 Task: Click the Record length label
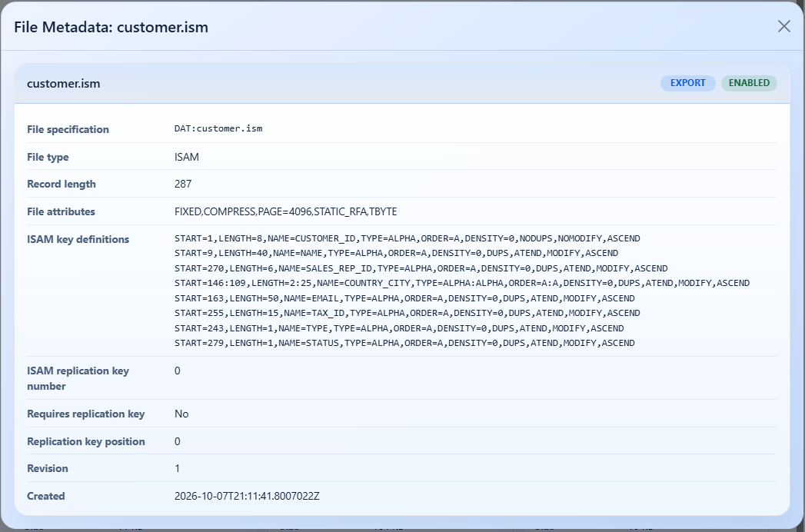tap(62, 184)
